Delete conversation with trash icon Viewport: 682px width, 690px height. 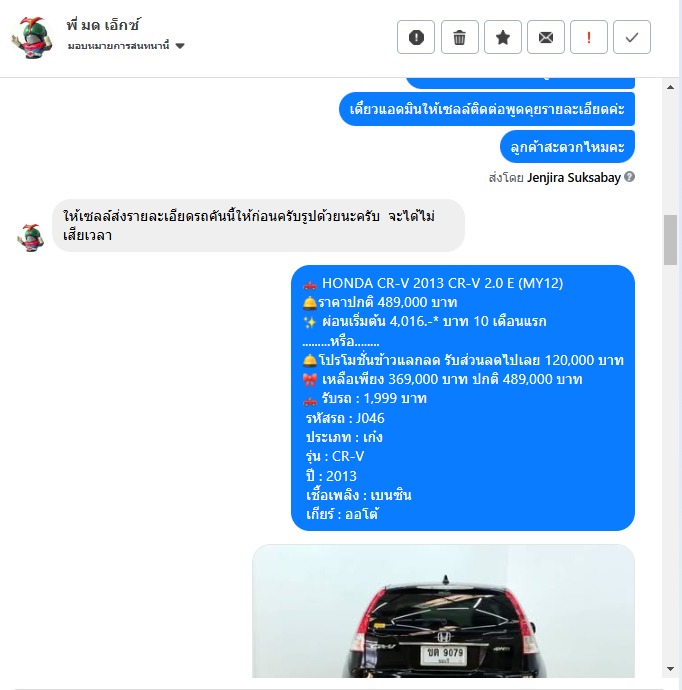459,37
